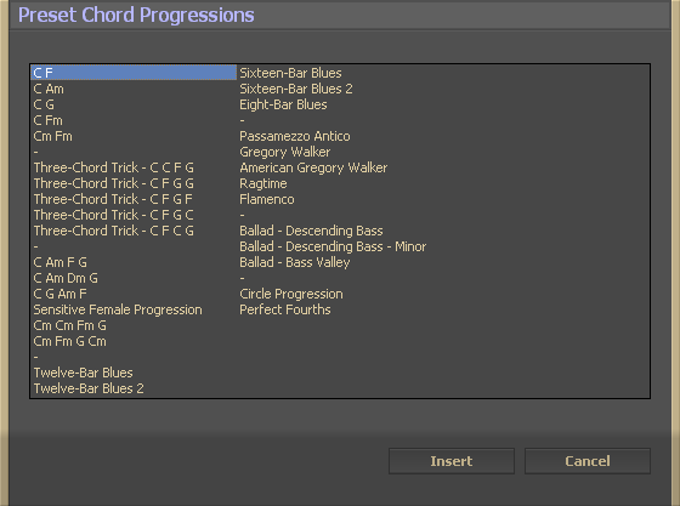This screenshot has width=680, height=506.
Task: Pick Ballad - Descending Bass - Minor
Action: 333,247
